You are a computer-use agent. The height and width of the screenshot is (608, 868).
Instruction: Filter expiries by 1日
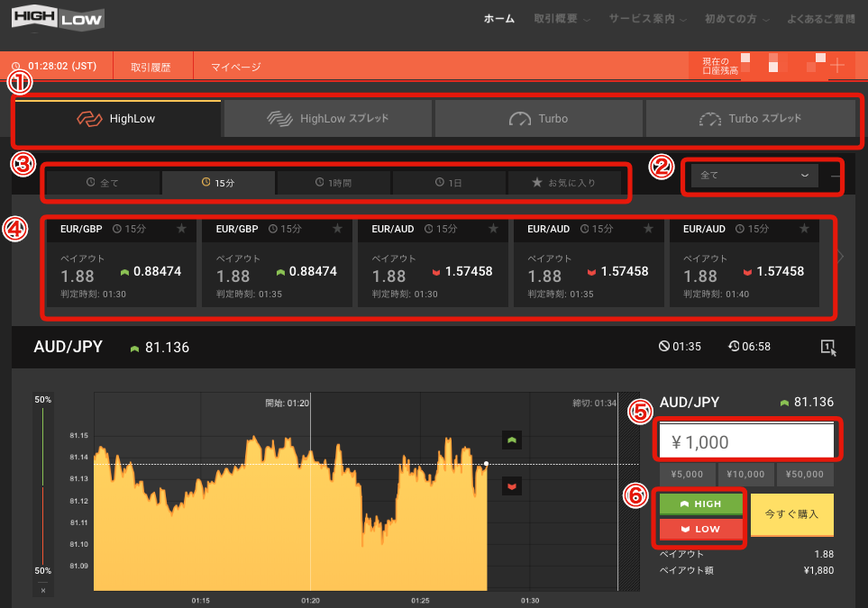449,183
